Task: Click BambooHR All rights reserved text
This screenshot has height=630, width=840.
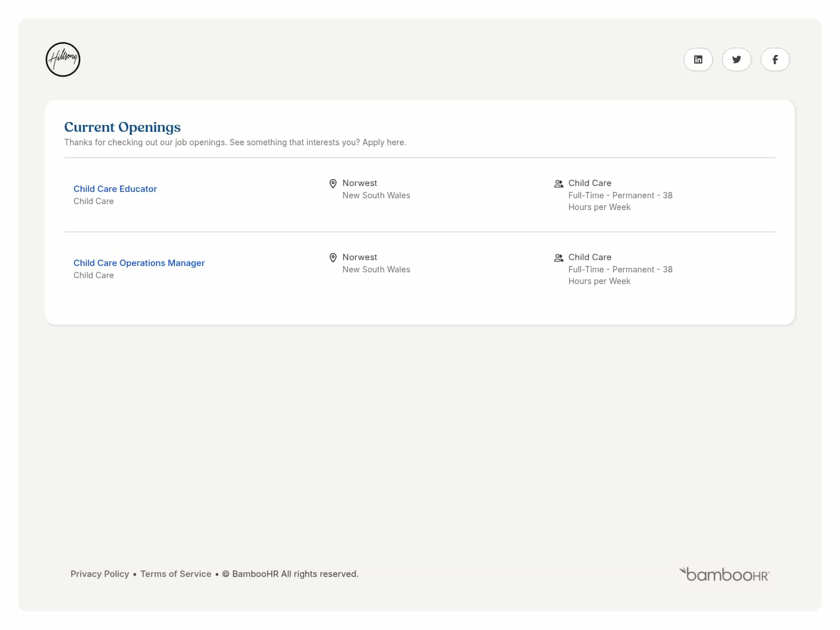Action: click(295, 574)
